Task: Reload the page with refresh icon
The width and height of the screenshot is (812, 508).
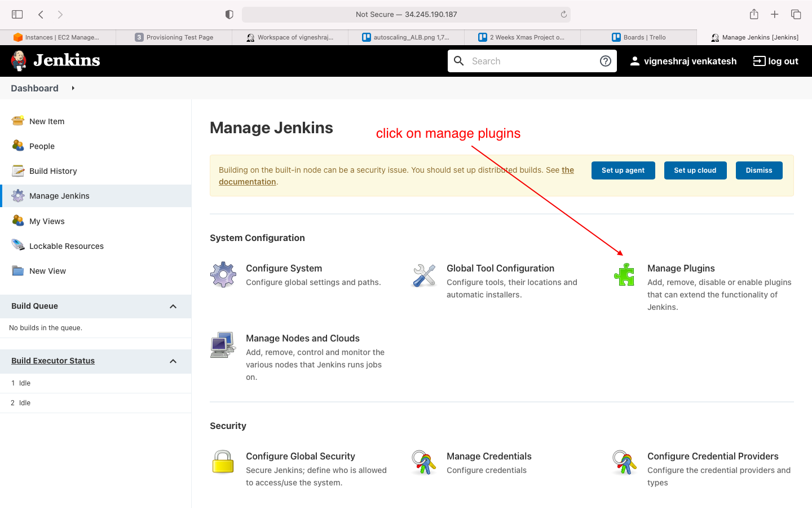Action: click(x=563, y=14)
